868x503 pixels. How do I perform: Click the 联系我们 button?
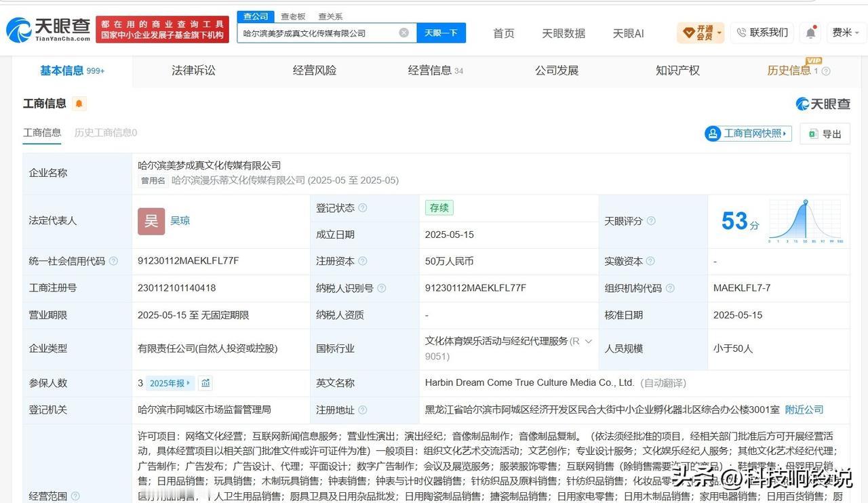coord(762,33)
